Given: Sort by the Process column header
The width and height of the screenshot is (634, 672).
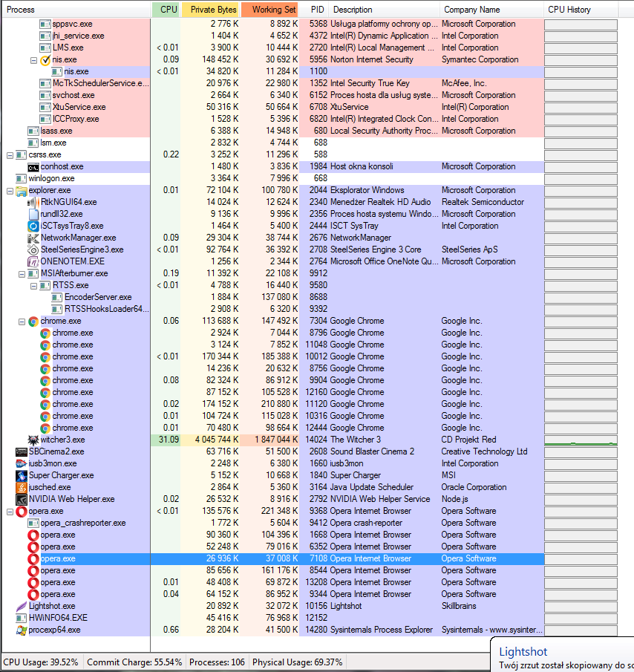Looking at the screenshot, I should pos(76,10).
